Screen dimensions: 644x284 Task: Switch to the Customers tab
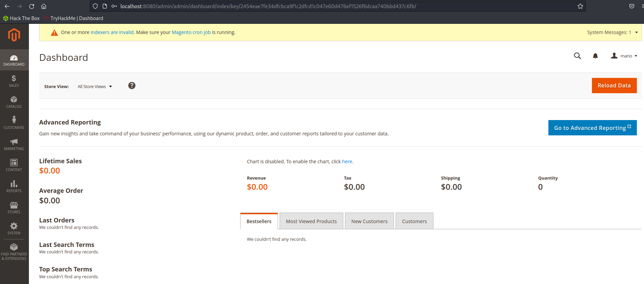click(x=414, y=221)
